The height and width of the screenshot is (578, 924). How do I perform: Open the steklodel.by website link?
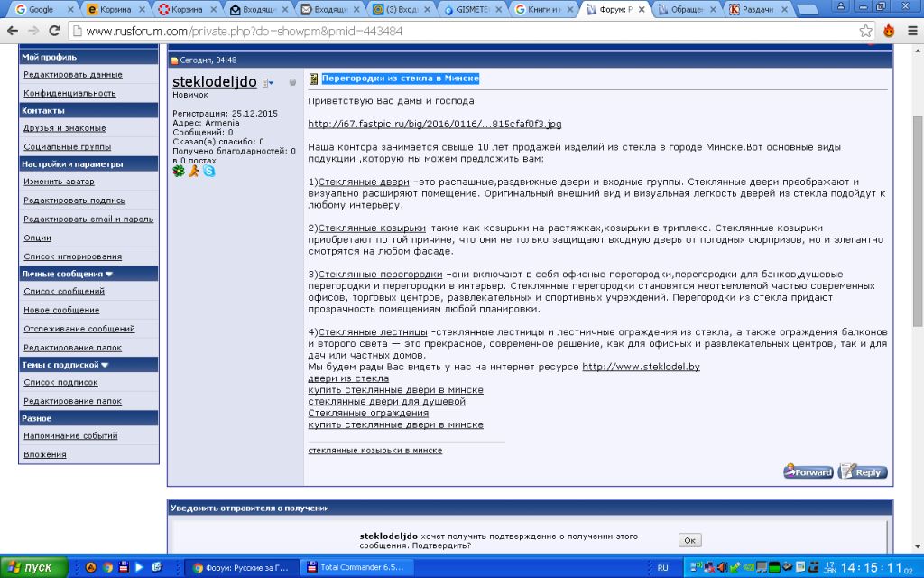[641, 367]
